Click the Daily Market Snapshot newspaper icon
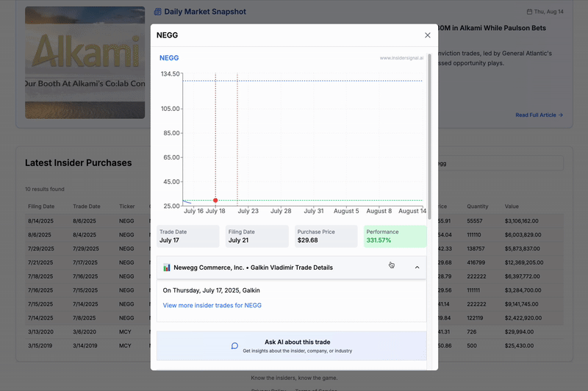Screen dimensions: 588x391 (158, 12)
